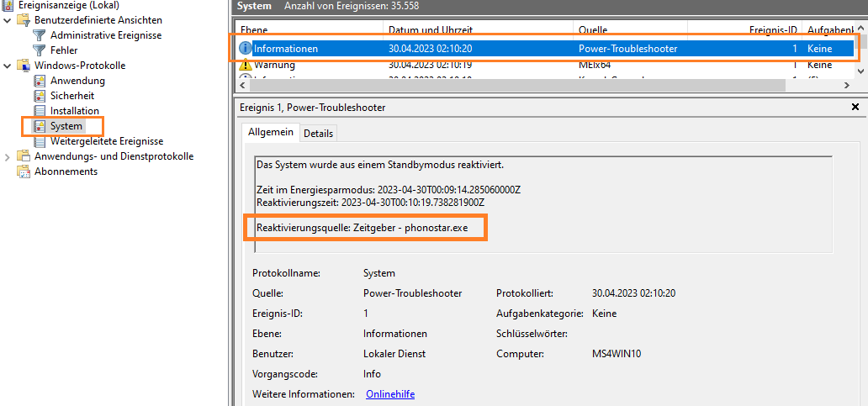Click the 30.04.2023 02:10:19 date cell
This screenshot has height=406, width=868.
pyautogui.click(x=430, y=65)
